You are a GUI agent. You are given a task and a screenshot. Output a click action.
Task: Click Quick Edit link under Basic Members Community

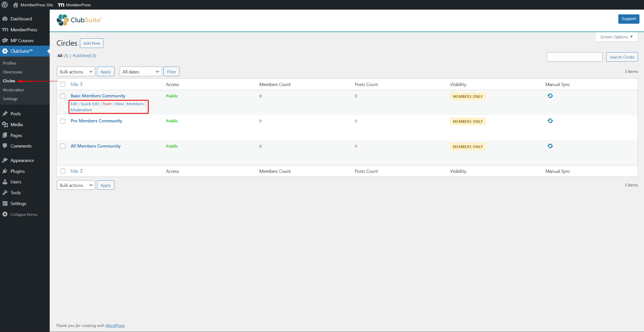pos(90,104)
